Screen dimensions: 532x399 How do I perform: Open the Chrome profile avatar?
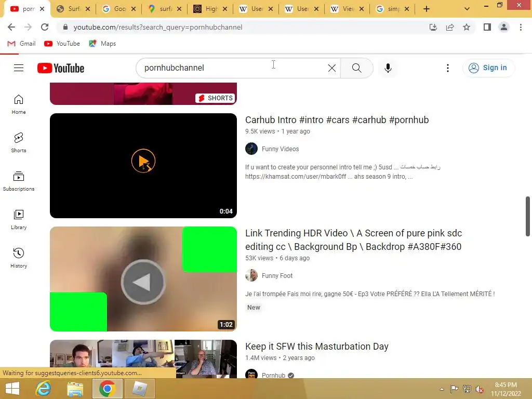point(504,27)
